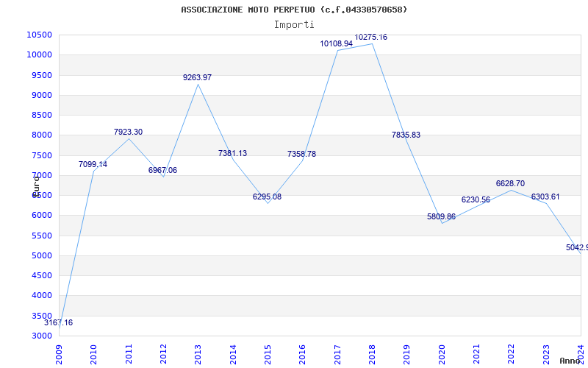Click the y-axis value 8000
The image size is (588, 368).
(x=41, y=135)
